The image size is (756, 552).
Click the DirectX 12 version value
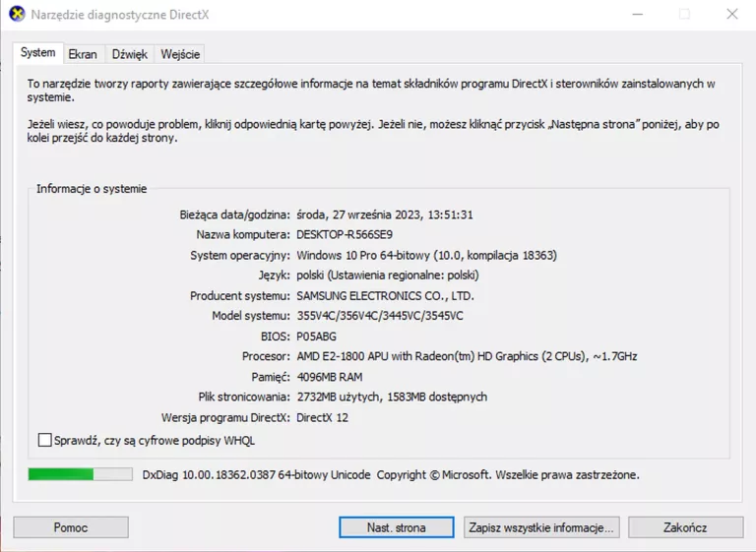click(322, 417)
